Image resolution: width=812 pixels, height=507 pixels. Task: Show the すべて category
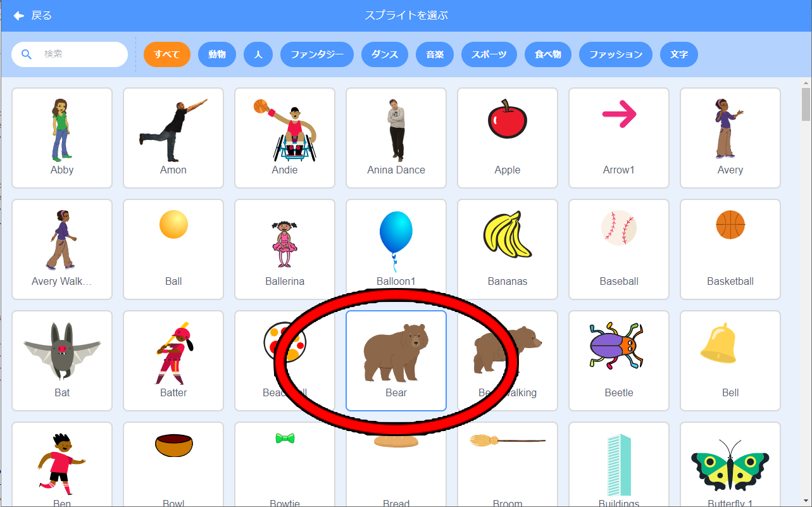coord(167,54)
